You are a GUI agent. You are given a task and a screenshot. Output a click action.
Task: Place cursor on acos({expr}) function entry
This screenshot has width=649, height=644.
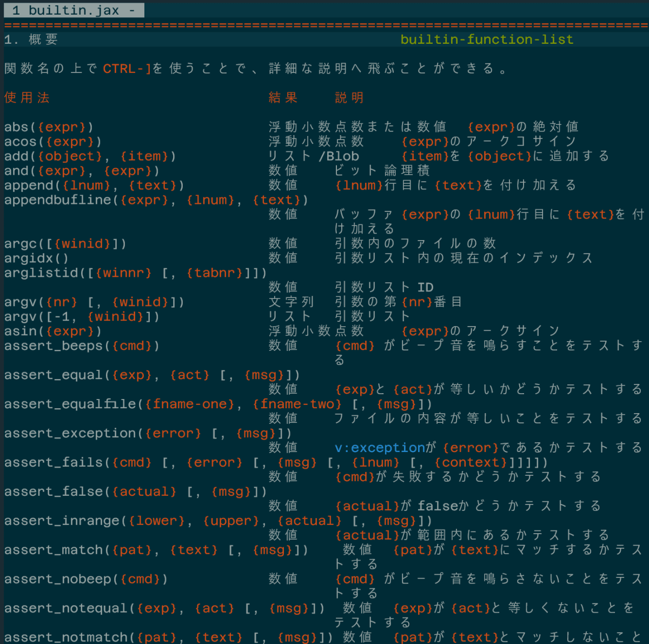53,142
